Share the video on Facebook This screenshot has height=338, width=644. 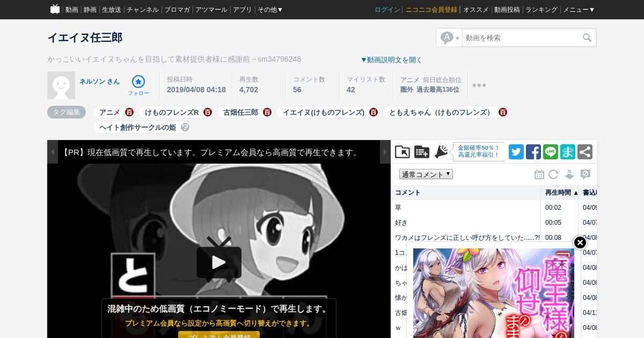[x=533, y=152]
